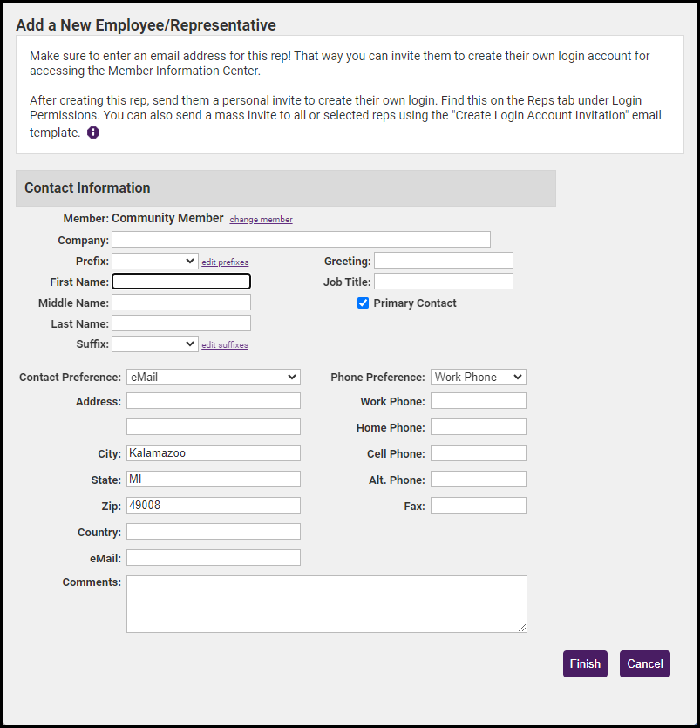
Task: Select the Zip field containing 49008
Action: (x=214, y=506)
